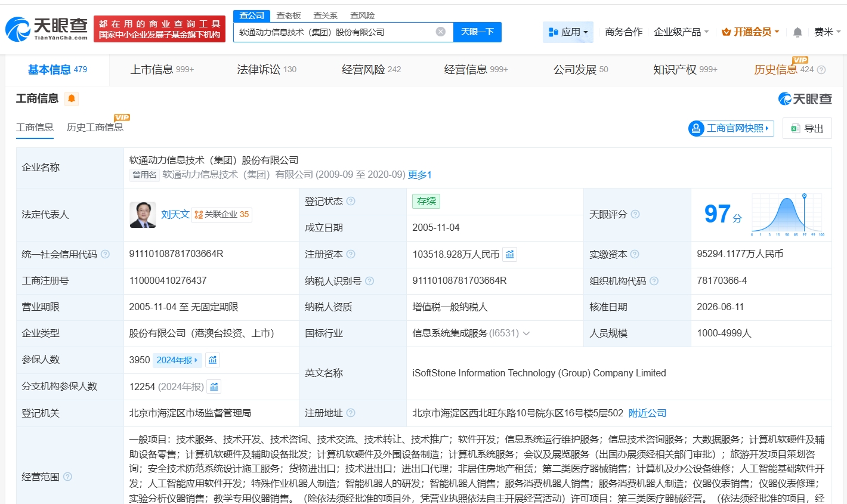Screen dimensions: 847x504
Task: Click 存续 status badge
Action: pyautogui.click(x=426, y=201)
